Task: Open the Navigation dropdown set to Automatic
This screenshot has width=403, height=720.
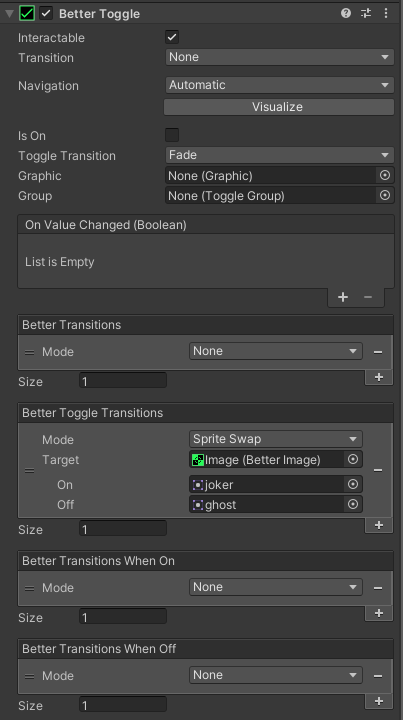Action: (279, 85)
